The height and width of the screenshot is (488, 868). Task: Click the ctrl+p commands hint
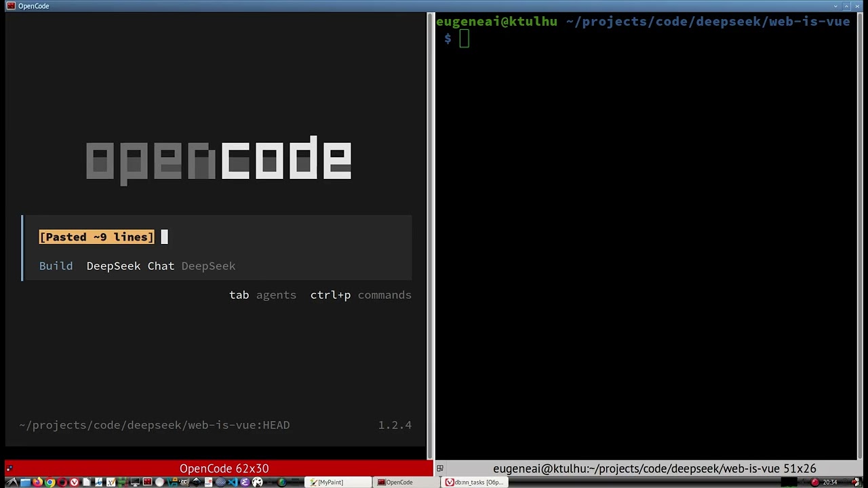[361, 296]
